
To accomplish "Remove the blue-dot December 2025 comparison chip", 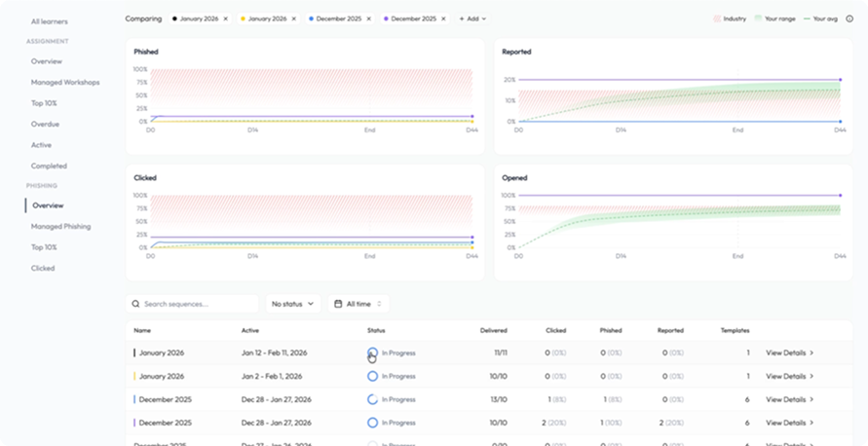I will [x=368, y=19].
